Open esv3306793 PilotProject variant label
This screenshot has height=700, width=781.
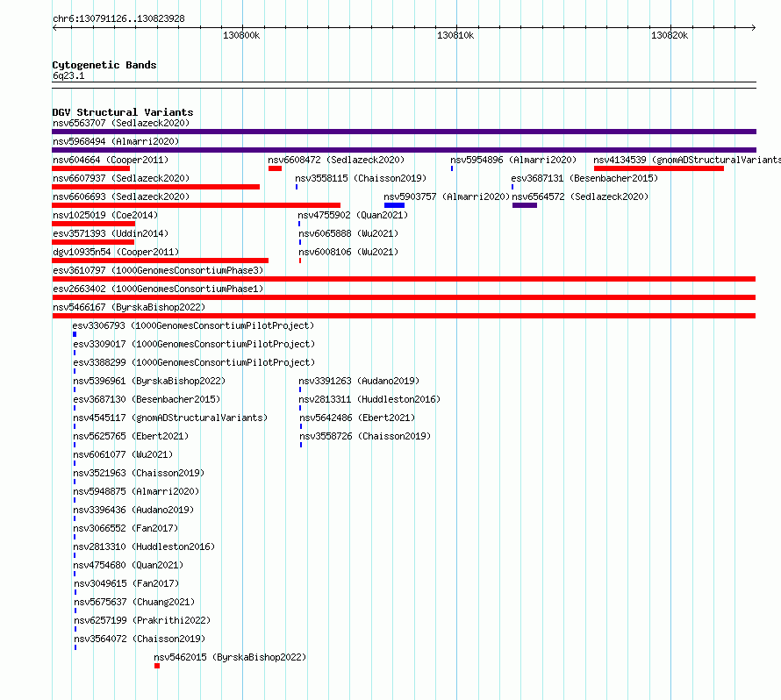193,325
